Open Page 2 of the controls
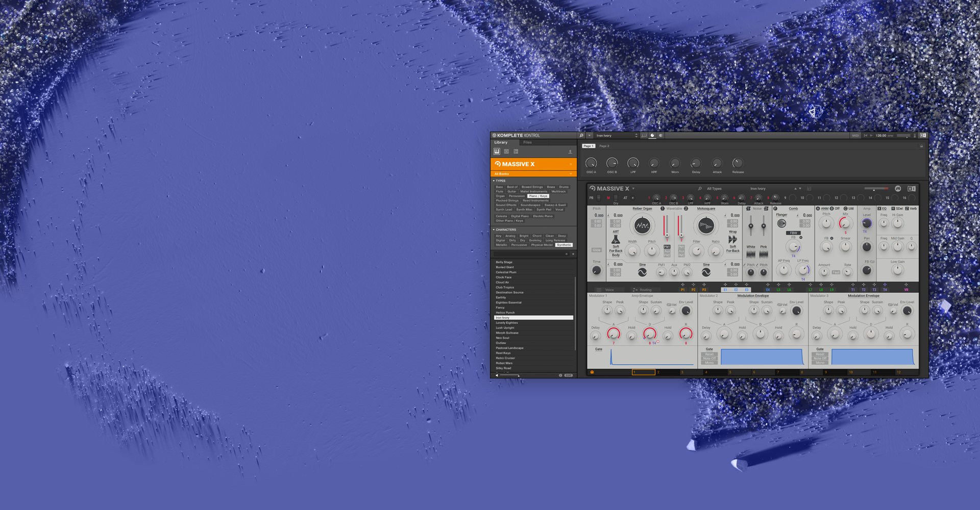 pyautogui.click(x=604, y=146)
